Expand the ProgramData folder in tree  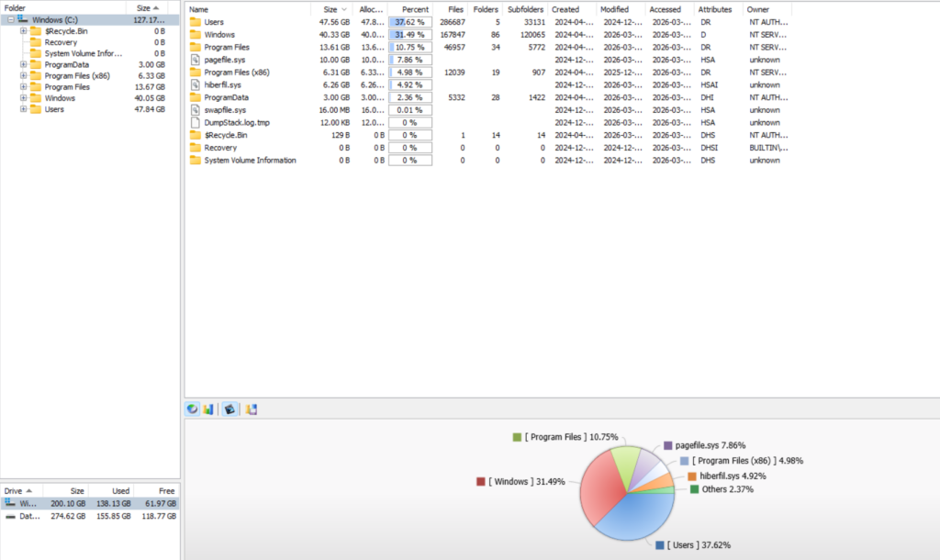pyautogui.click(x=23, y=64)
